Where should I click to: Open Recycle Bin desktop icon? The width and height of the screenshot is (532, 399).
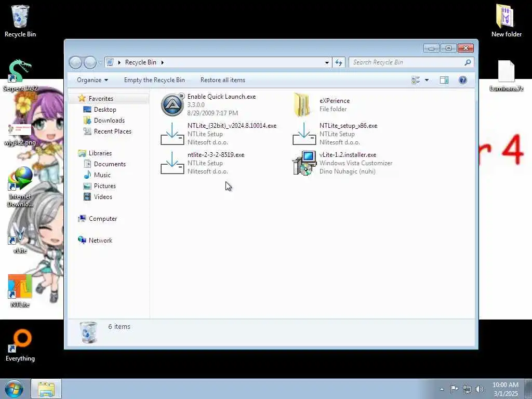[x=20, y=21]
